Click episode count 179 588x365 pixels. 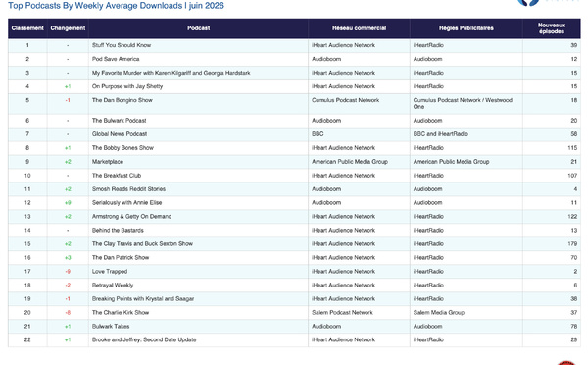[572, 244]
